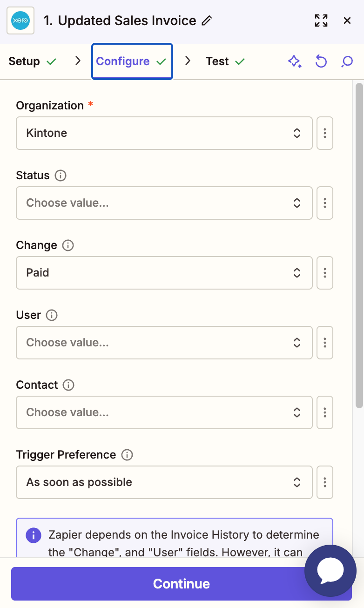Select the User field to choose a value
This screenshot has height=608, width=364.
(x=164, y=343)
